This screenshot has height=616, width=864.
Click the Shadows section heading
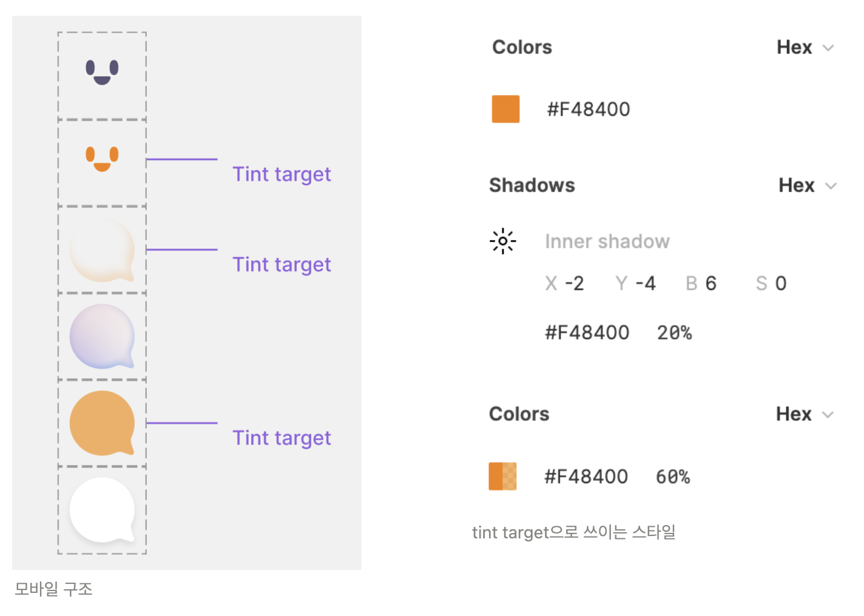click(532, 186)
